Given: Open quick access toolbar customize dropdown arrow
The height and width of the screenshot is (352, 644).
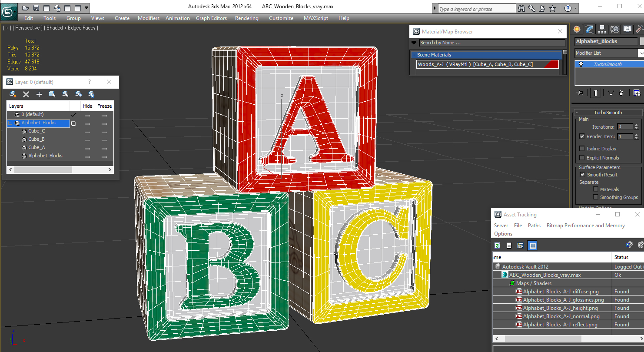Looking at the screenshot, I should tap(86, 8).
